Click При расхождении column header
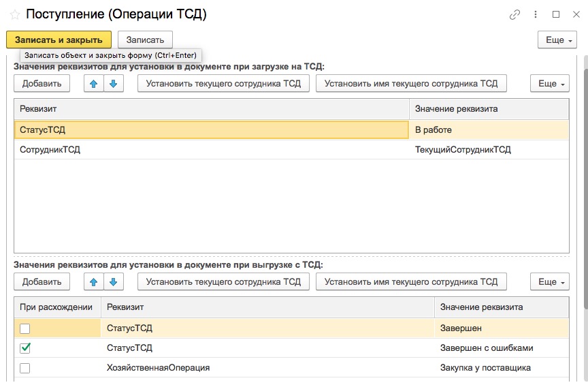Viewport: 588px width, 387px height. click(57, 307)
